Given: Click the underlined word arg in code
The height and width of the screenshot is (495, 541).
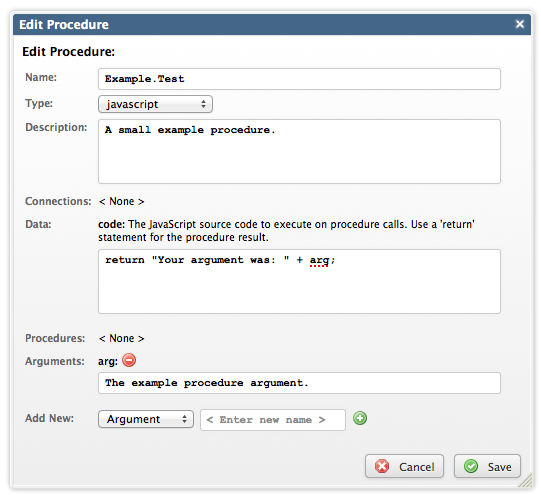Looking at the screenshot, I should 319,260.
